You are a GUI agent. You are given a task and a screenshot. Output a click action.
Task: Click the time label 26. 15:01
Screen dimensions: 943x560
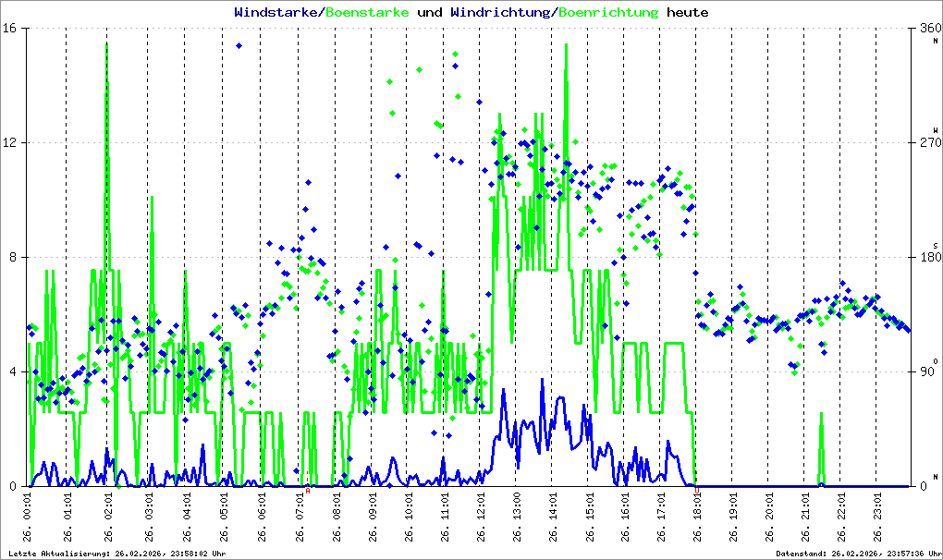[x=590, y=517]
